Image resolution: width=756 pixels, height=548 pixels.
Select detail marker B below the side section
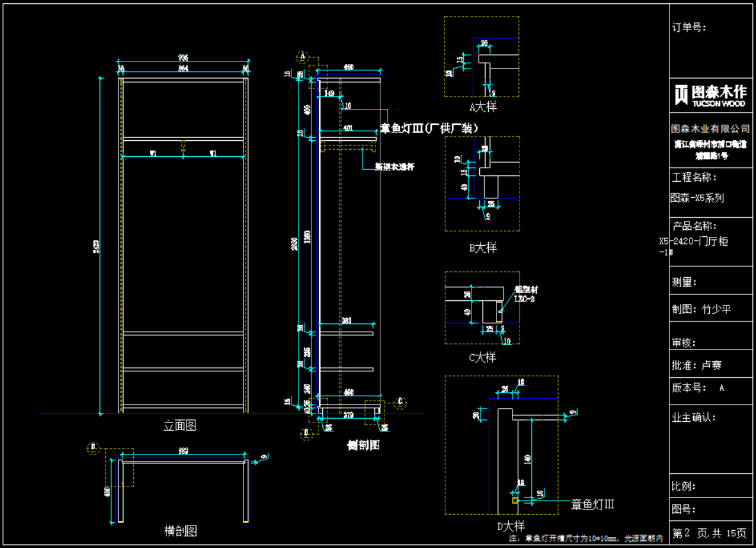click(306, 433)
